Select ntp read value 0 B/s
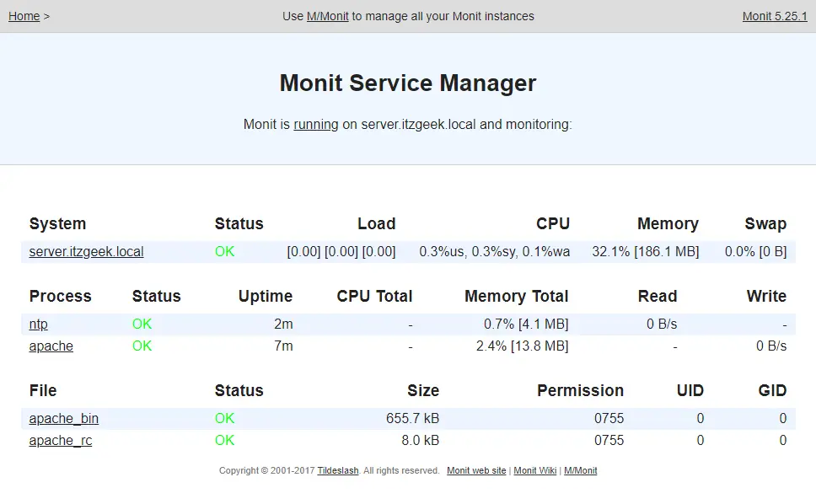The height and width of the screenshot is (504, 816). 662,324
